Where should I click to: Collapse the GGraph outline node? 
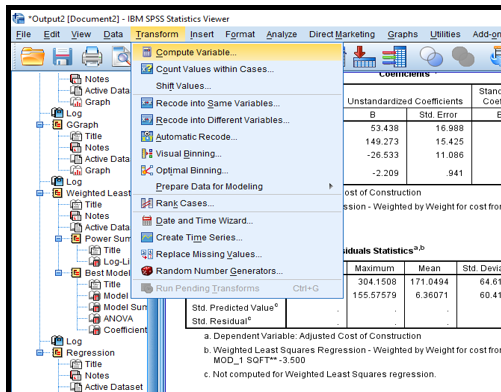(x=40, y=125)
